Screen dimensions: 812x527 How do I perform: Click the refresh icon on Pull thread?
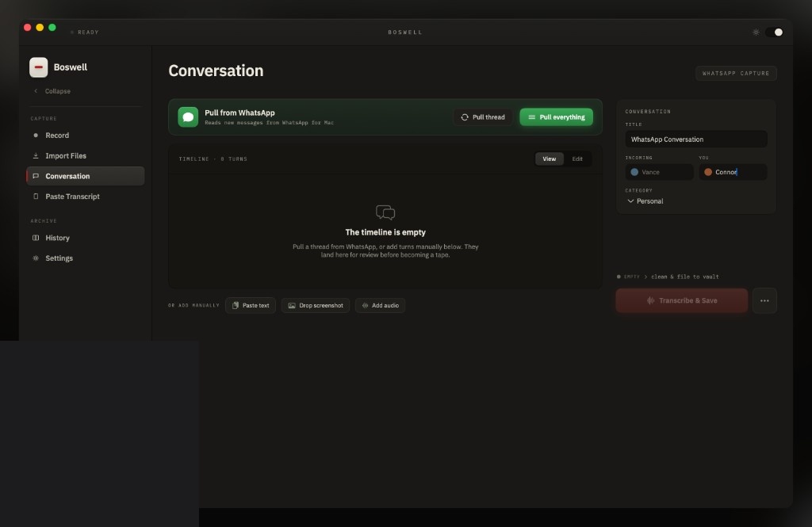465,117
